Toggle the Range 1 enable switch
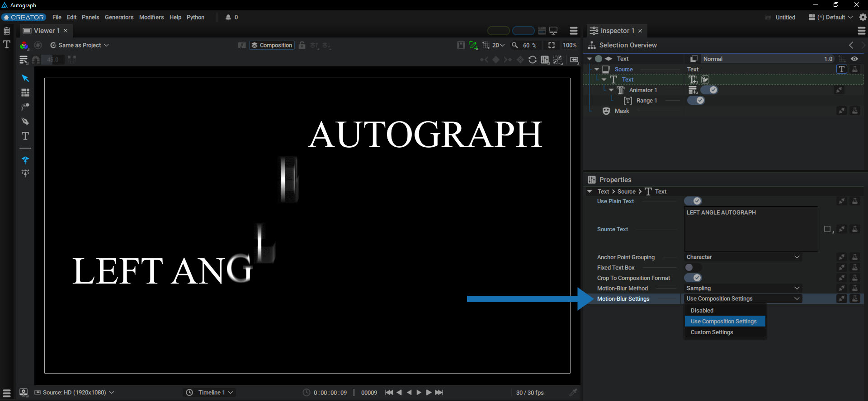The image size is (868, 401). click(x=696, y=100)
